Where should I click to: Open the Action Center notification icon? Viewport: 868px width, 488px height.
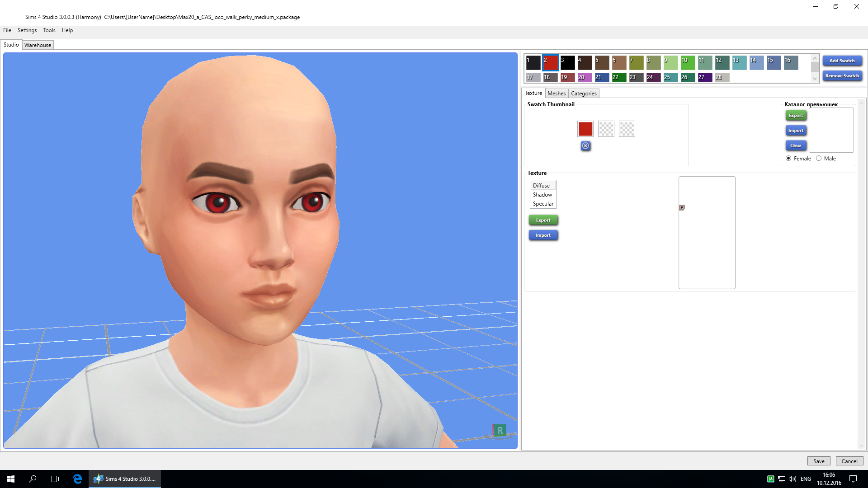(853, 479)
